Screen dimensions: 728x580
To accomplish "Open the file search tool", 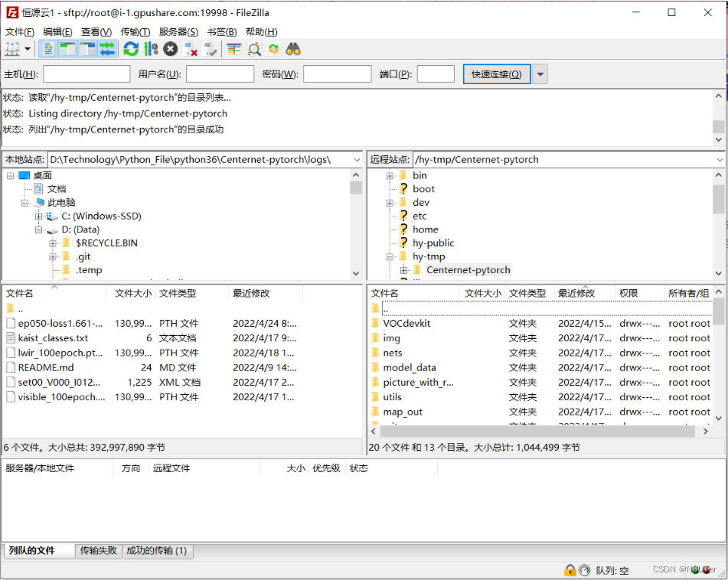I will (292, 49).
